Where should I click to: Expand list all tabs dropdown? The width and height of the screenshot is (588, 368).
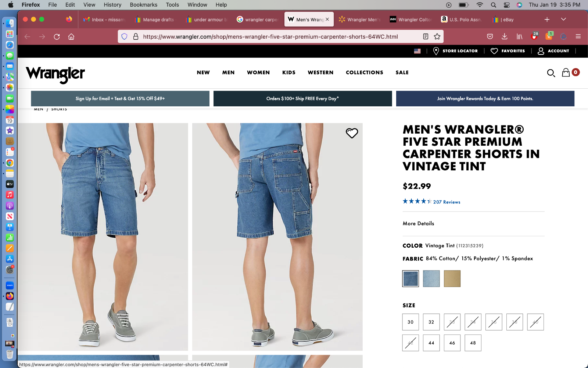563,19
